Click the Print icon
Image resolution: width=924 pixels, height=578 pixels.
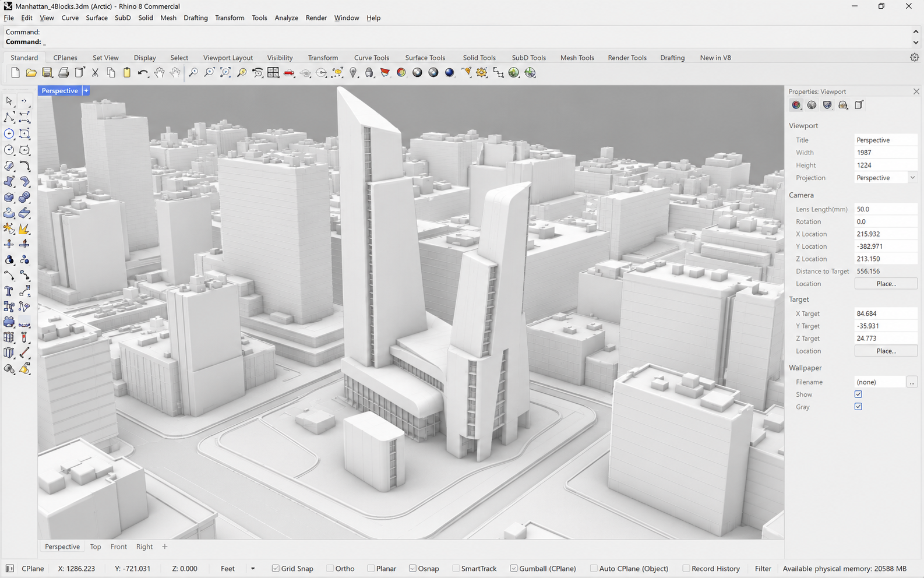tap(64, 73)
